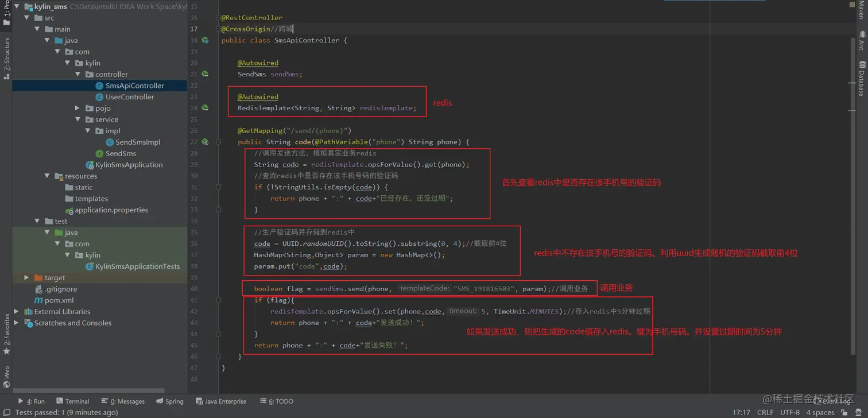The width and height of the screenshot is (868, 418).
Task: Click the .gitignore file icon
Action: click(x=38, y=289)
